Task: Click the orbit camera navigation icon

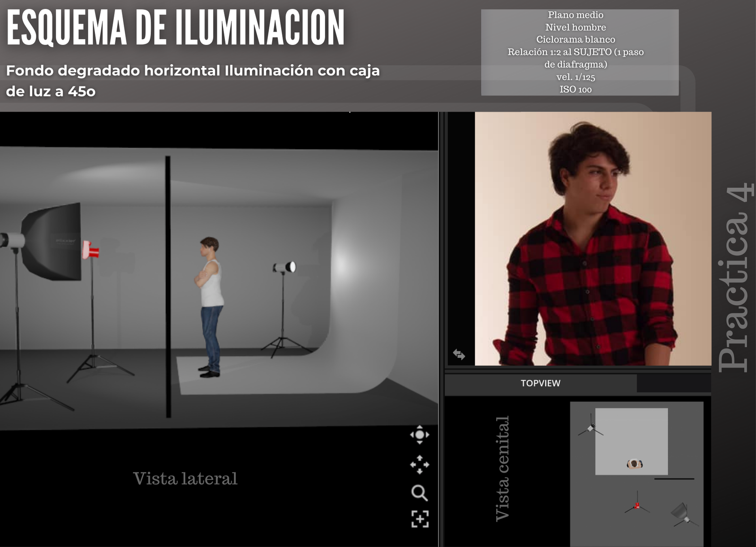Action: coord(420,435)
